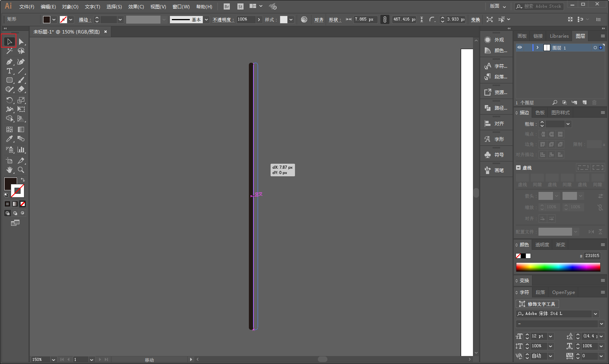Viewport: 609px width, 364px height.
Task: Switch to the 色板 swatches tab
Action: pos(540,113)
